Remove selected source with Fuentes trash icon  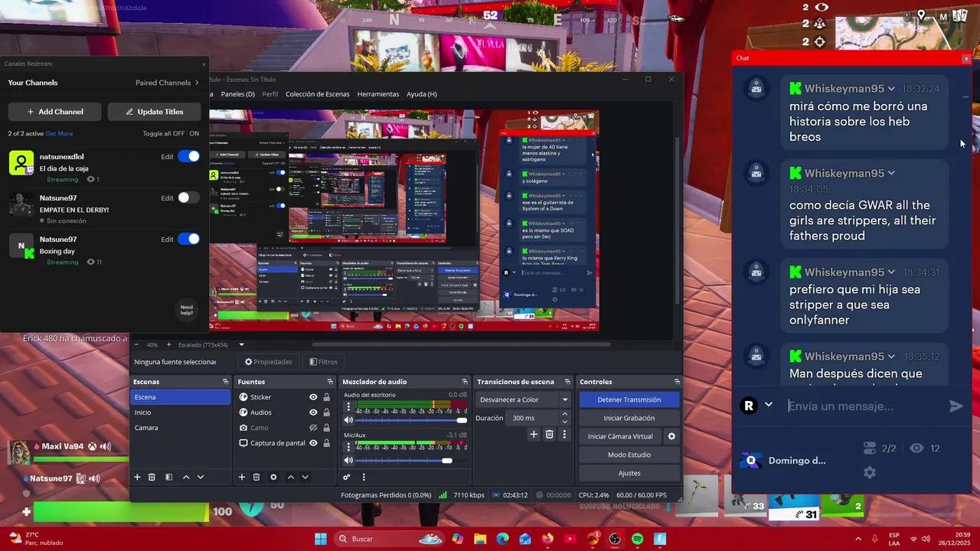pyautogui.click(x=256, y=477)
